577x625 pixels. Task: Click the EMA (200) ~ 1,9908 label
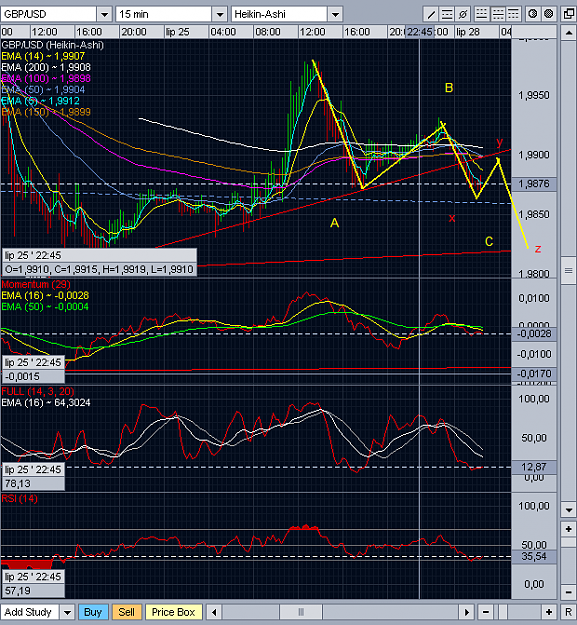coord(46,67)
